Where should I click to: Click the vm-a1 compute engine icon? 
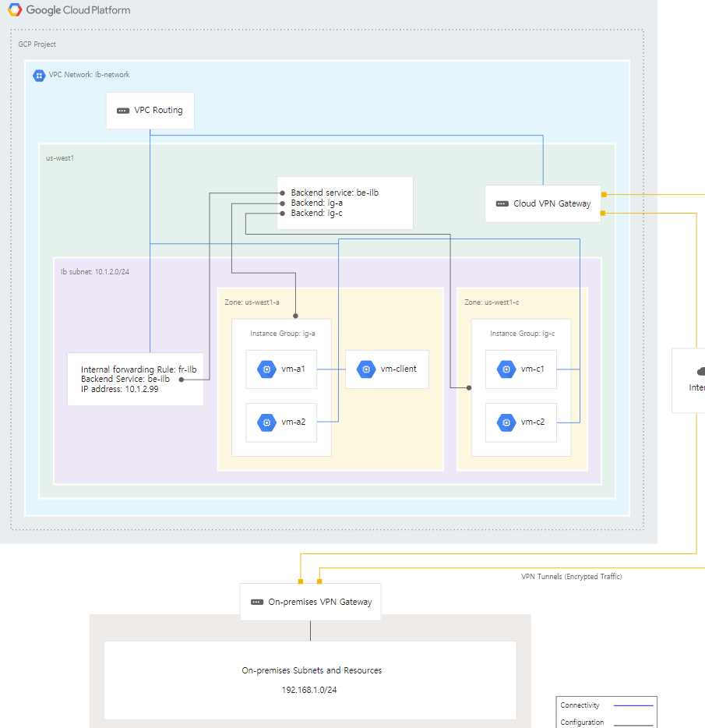pos(266,369)
